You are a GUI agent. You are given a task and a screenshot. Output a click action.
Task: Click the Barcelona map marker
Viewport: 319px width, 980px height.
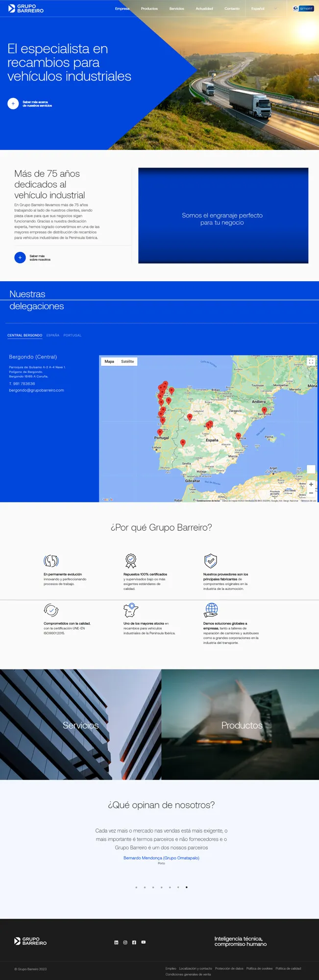(x=264, y=410)
